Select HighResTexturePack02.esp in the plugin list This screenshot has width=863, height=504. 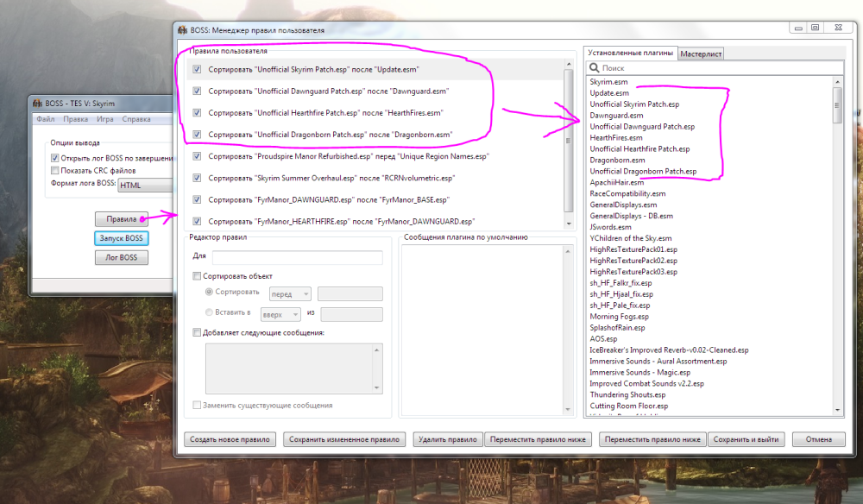tap(633, 261)
